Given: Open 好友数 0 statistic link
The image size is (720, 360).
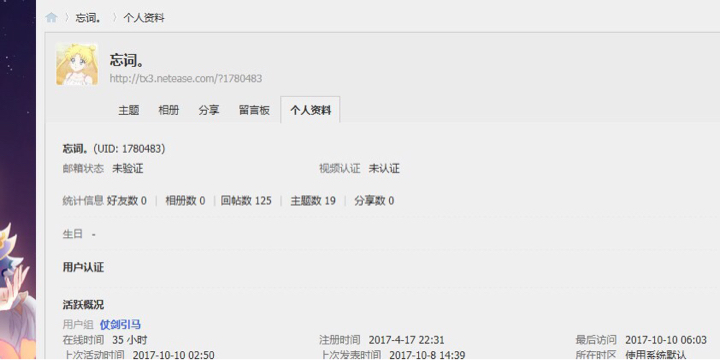Looking at the screenshot, I should click(127, 201).
